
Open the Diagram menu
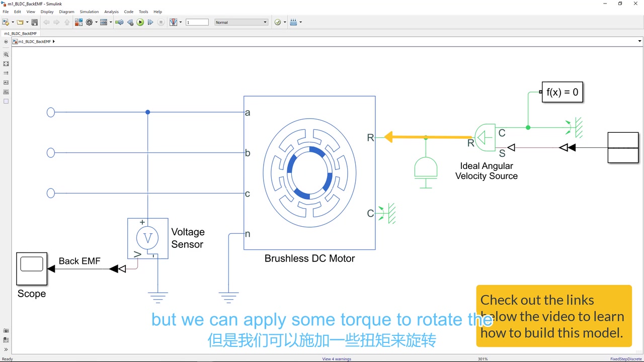click(66, 11)
